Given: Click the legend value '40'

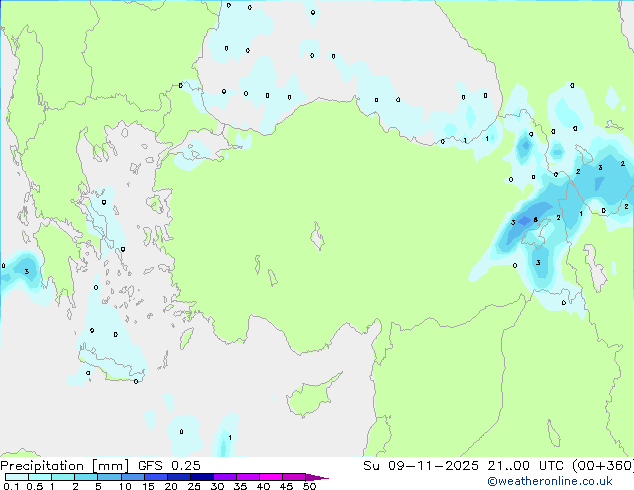Looking at the screenshot, I should click(x=263, y=486).
